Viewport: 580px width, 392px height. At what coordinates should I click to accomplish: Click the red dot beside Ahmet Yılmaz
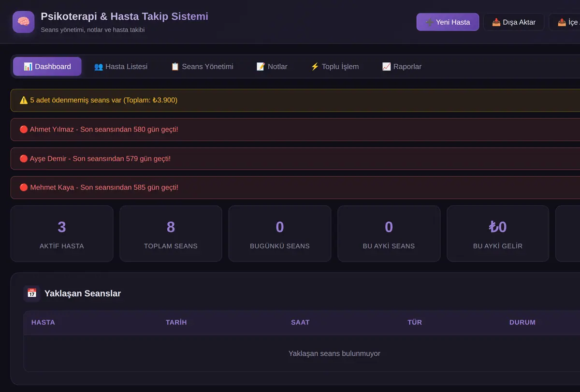[24, 130]
